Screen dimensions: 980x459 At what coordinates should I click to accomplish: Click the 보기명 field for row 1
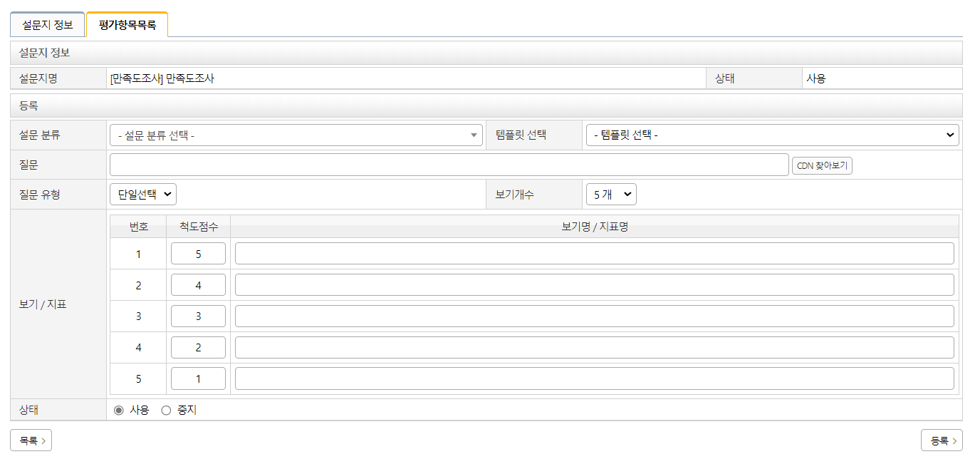[x=594, y=254]
